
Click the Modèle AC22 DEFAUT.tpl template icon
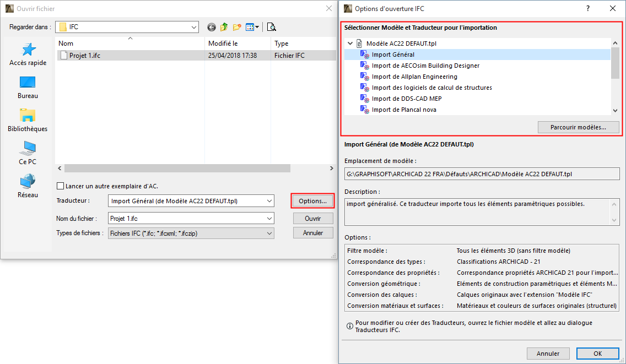coord(359,44)
